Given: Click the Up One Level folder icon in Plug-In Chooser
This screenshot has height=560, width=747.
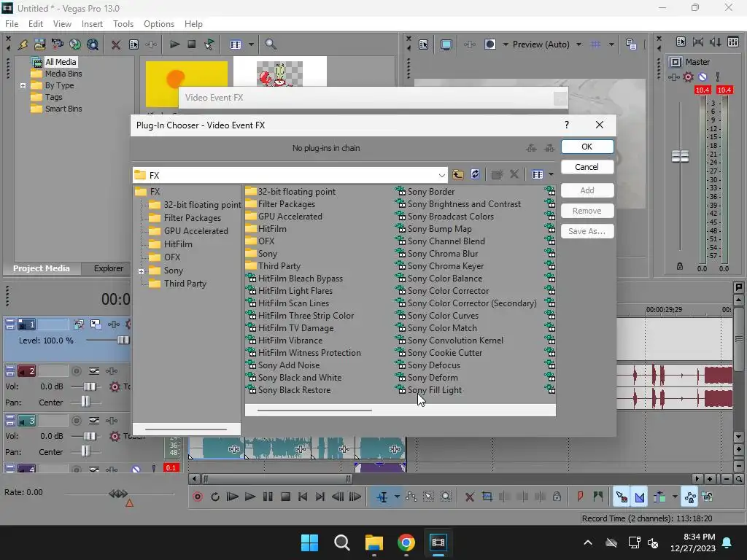Looking at the screenshot, I should (x=458, y=174).
